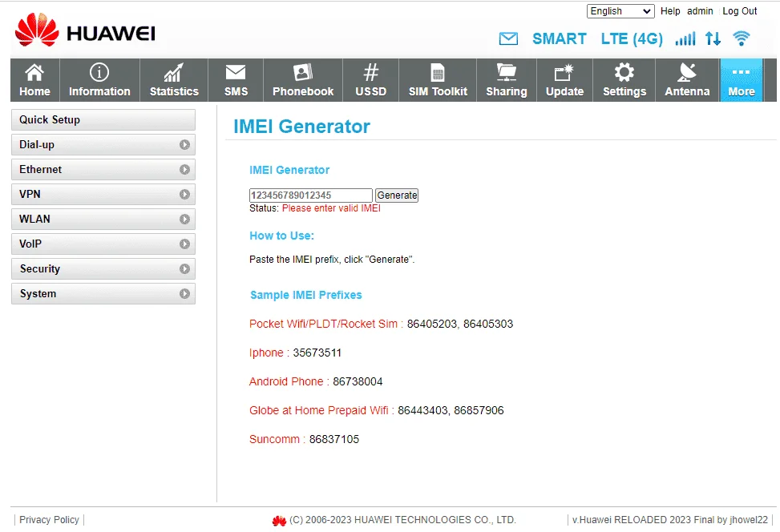Click the Sample IMEI Prefixes heading
The width and height of the screenshot is (780, 532).
coord(306,295)
